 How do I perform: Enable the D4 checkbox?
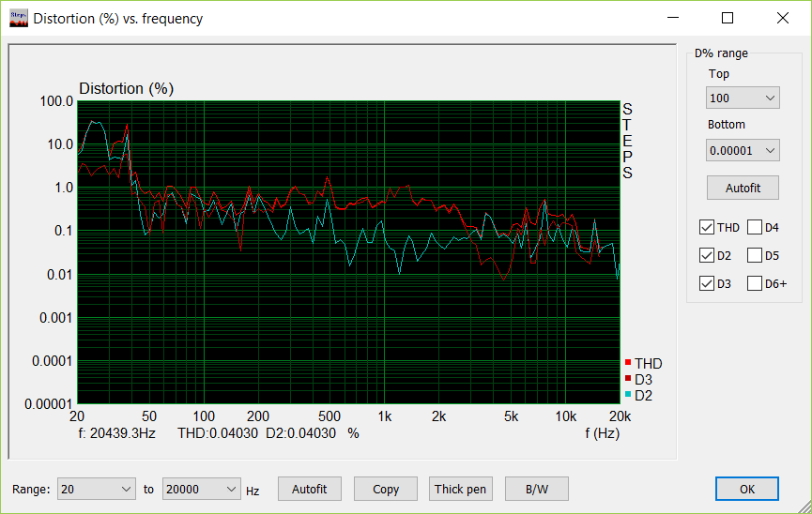click(x=755, y=227)
